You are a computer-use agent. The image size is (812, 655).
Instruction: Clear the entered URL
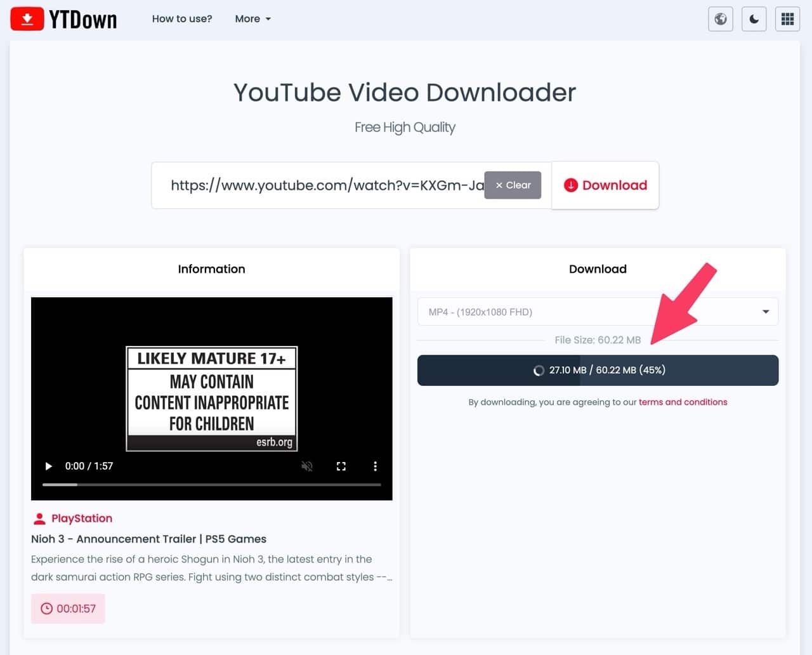pyautogui.click(x=513, y=185)
